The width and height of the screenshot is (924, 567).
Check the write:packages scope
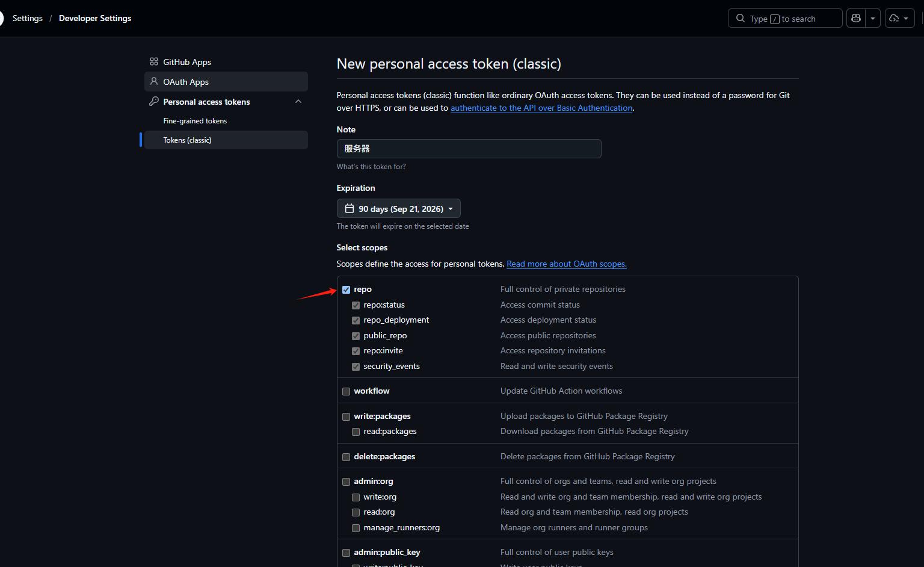tap(346, 417)
